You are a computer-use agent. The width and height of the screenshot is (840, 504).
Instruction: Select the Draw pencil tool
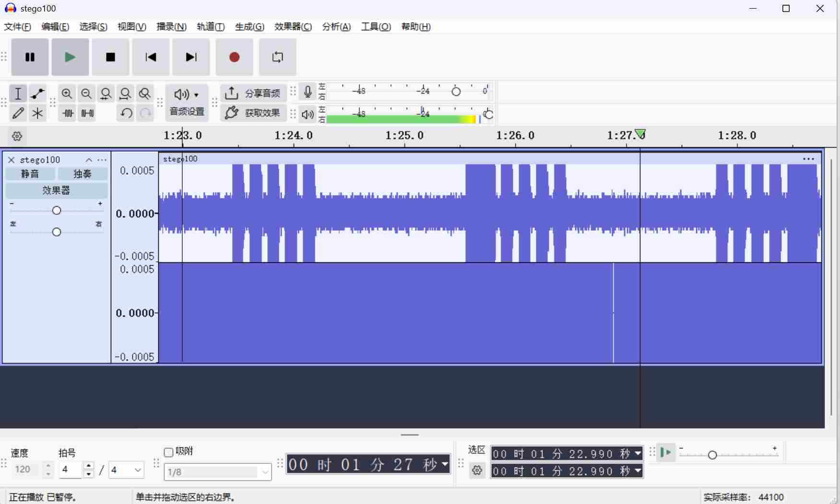click(18, 113)
